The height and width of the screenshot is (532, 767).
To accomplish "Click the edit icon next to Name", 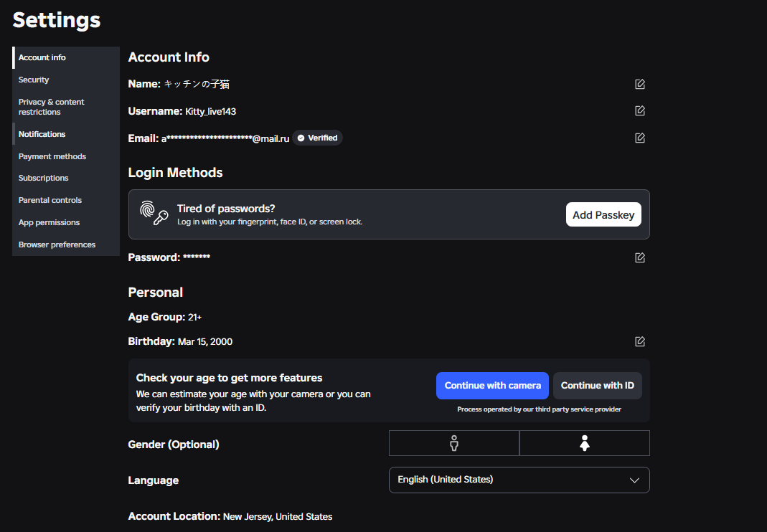I will [x=640, y=84].
